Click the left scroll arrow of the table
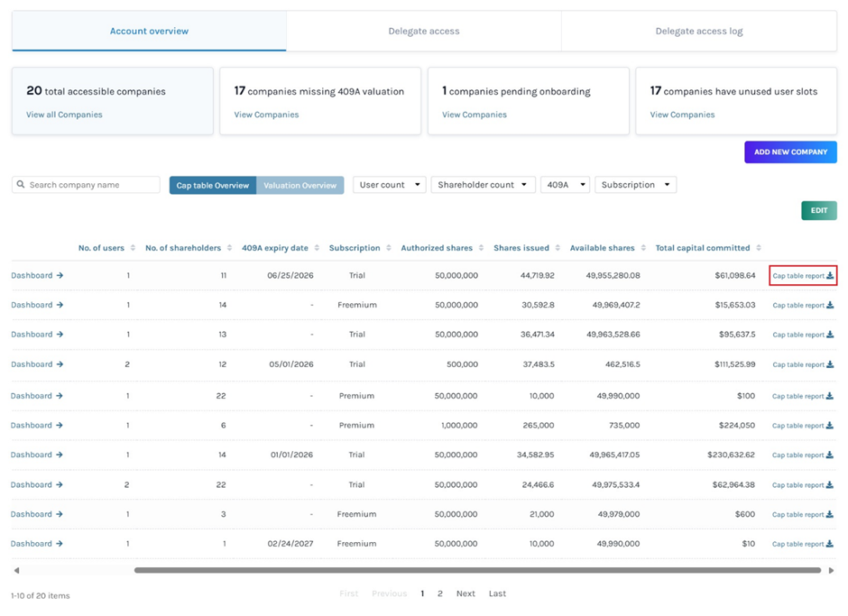 (x=16, y=570)
